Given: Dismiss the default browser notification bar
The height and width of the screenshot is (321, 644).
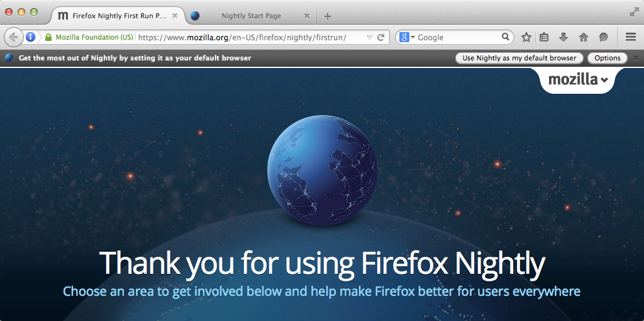Looking at the screenshot, I should click(636, 58).
